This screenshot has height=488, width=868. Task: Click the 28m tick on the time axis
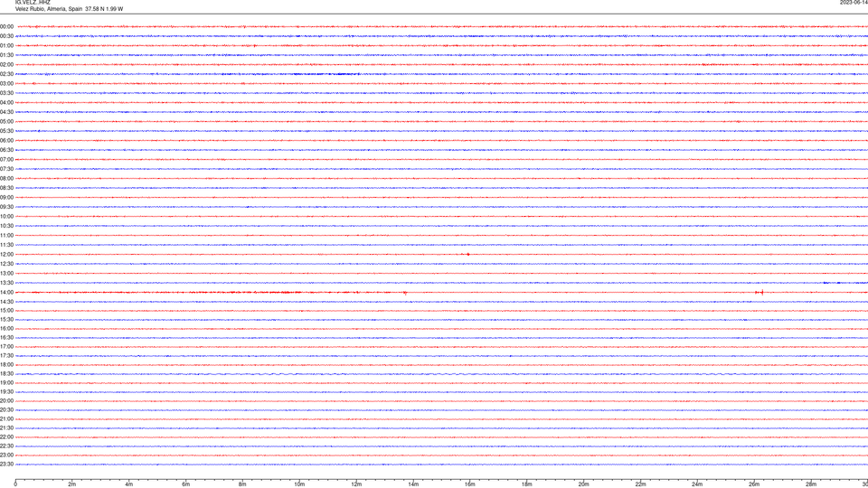tap(811, 484)
